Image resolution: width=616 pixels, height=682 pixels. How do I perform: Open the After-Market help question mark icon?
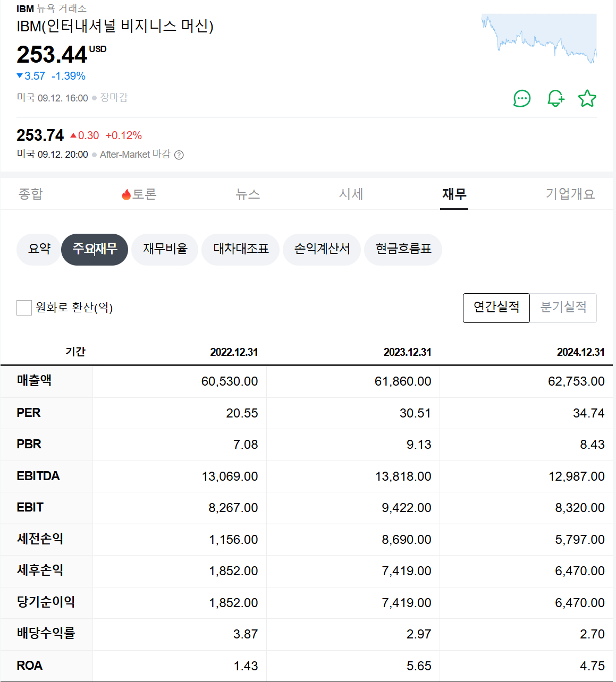point(179,155)
